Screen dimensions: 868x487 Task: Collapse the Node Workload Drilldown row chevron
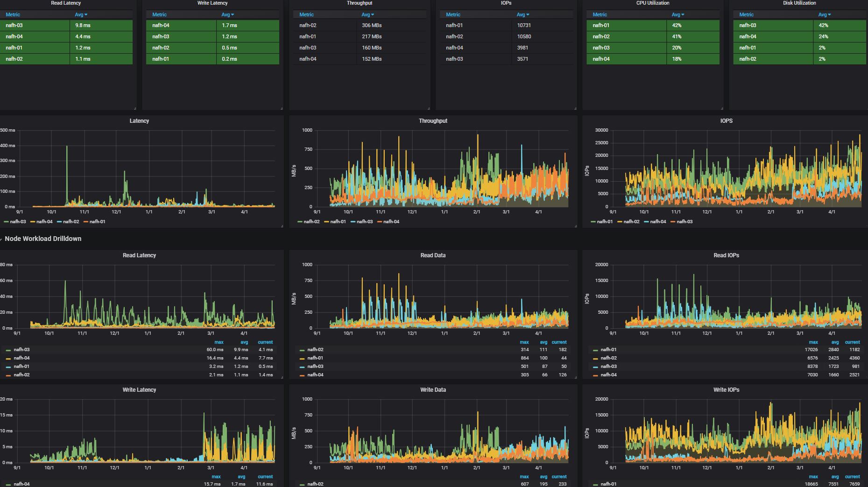point(2,239)
